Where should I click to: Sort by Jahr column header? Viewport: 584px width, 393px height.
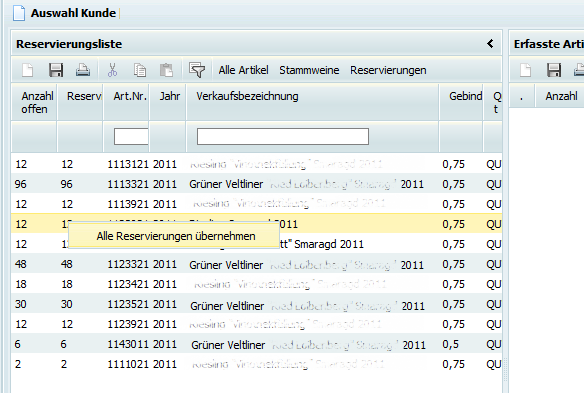(x=168, y=102)
